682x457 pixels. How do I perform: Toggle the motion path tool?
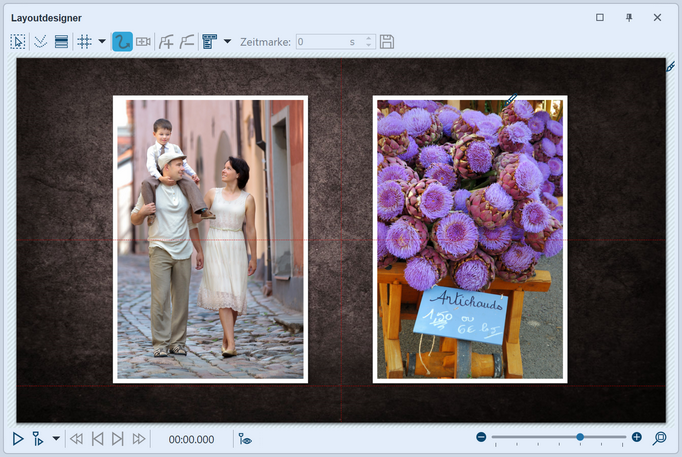coord(122,42)
